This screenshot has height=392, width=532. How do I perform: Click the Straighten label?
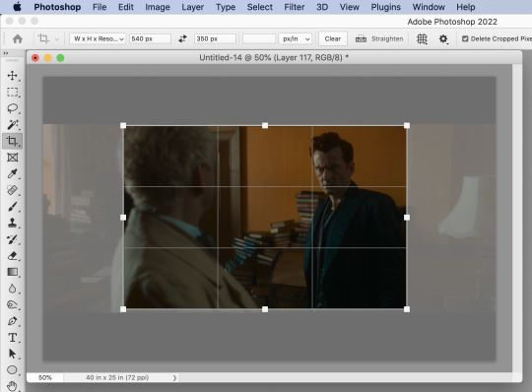(x=387, y=38)
